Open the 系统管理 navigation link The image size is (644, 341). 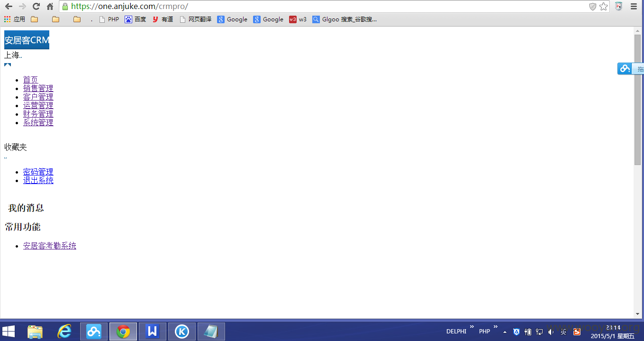(38, 122)
